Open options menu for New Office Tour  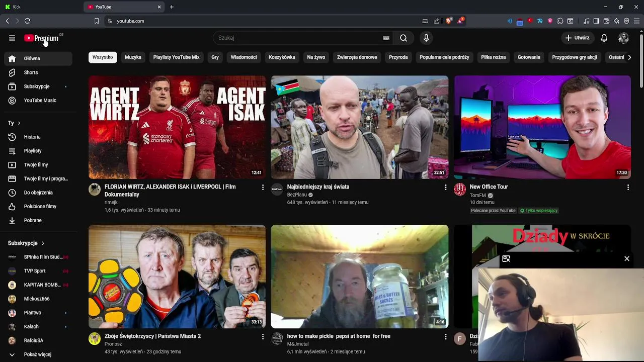628,187
